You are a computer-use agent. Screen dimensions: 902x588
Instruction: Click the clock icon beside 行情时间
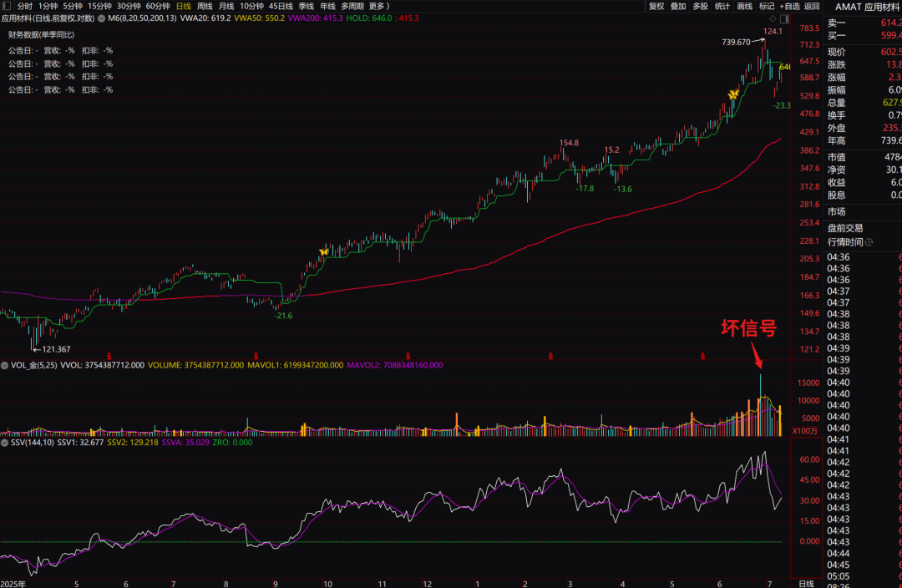point(869,242)
